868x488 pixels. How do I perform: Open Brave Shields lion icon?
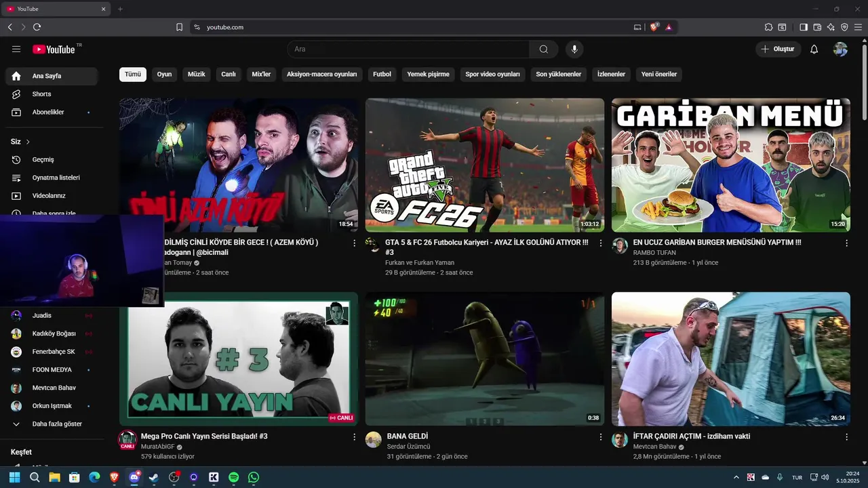pos(654,27)
